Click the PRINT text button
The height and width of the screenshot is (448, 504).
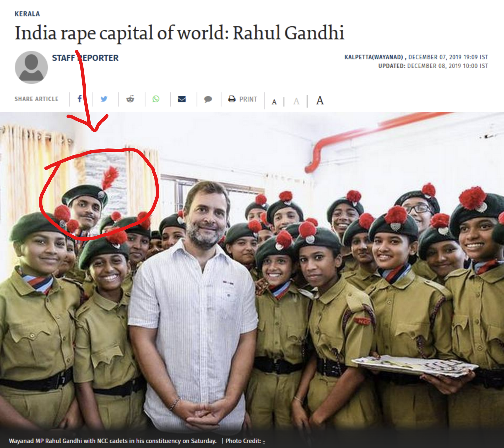[248, 99]
